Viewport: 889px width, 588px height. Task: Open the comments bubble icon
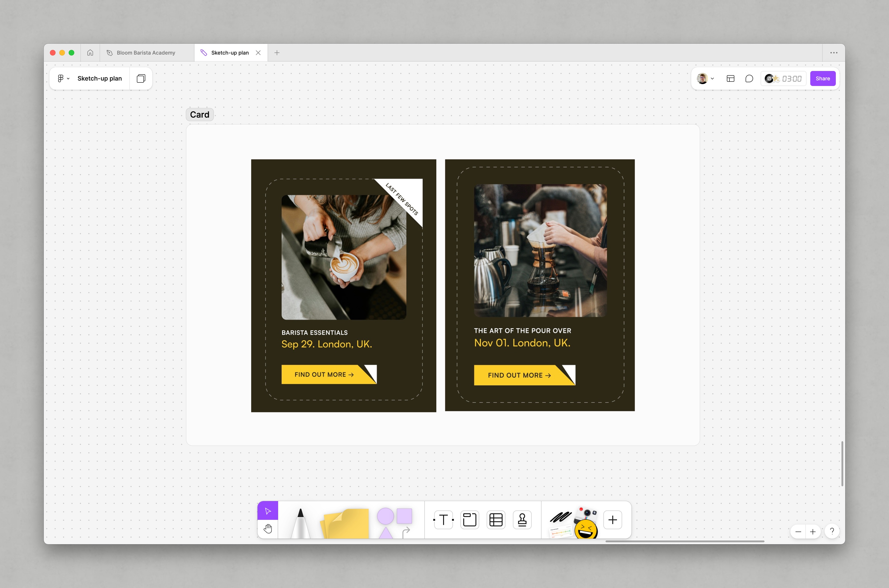point(749,78)
